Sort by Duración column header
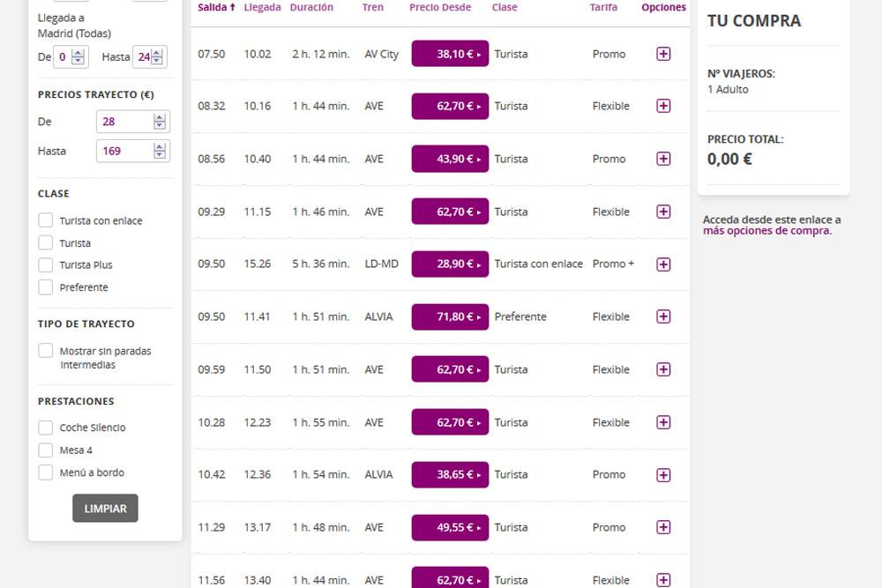This screenshot has height=588, width=882. tap(311, 8)
